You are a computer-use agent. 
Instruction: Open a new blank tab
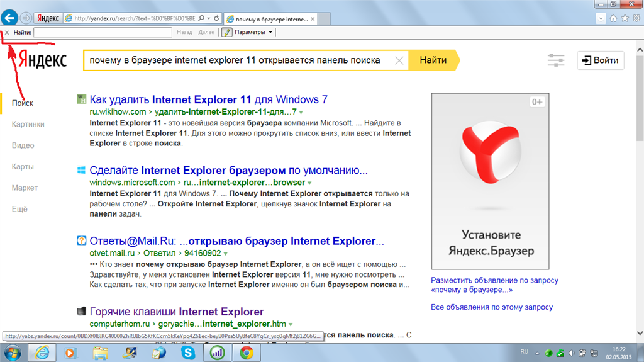click(324, 19)
